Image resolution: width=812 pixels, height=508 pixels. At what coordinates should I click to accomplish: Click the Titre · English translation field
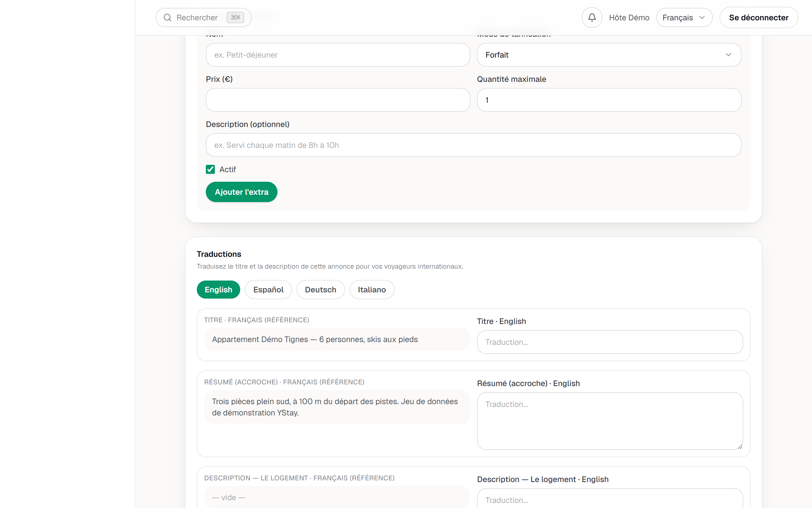[x=610, y=342]
